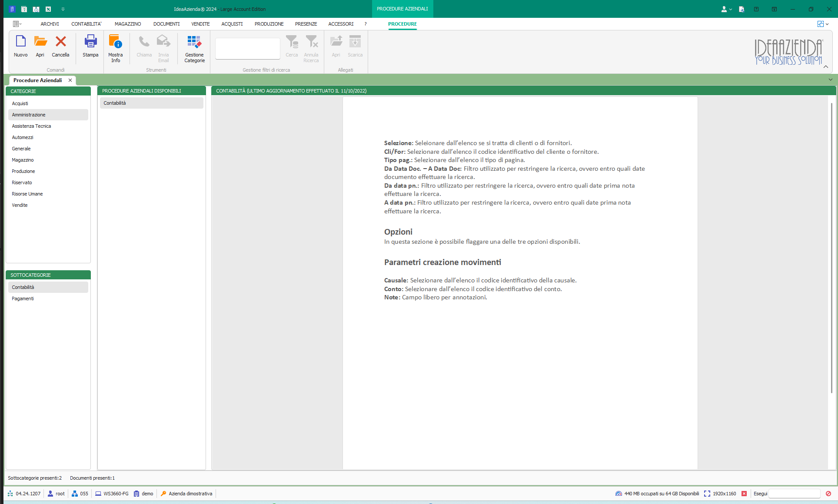Open the application menu dropdown left of ARCHIVI
The image size is (838, 504).
point(17,24)
